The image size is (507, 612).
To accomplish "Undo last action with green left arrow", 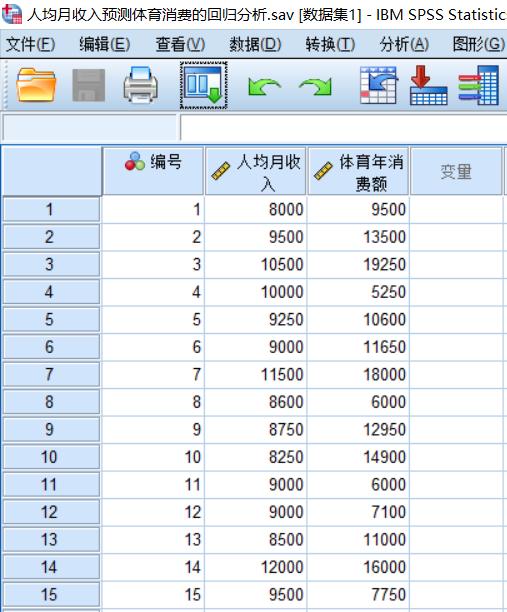I will (x=264, y=86).
